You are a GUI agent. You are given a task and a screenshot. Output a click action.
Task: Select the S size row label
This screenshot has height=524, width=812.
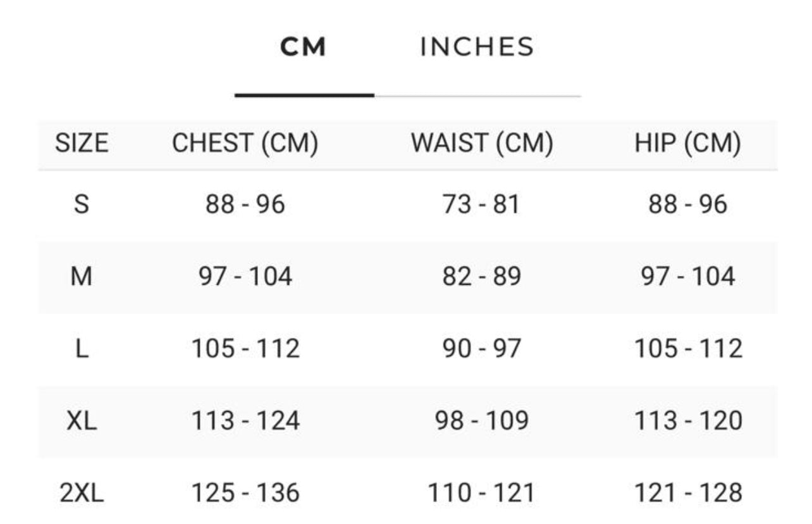(82, 204)
